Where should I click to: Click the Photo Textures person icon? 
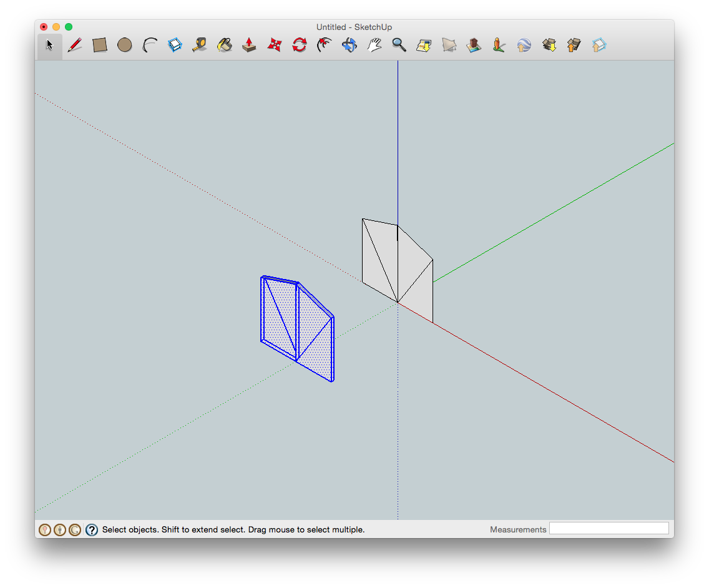tap(499, 45)
